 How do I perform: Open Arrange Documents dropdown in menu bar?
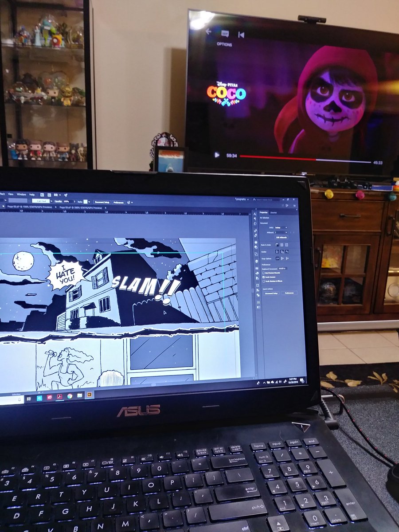[x=58, y=195]
